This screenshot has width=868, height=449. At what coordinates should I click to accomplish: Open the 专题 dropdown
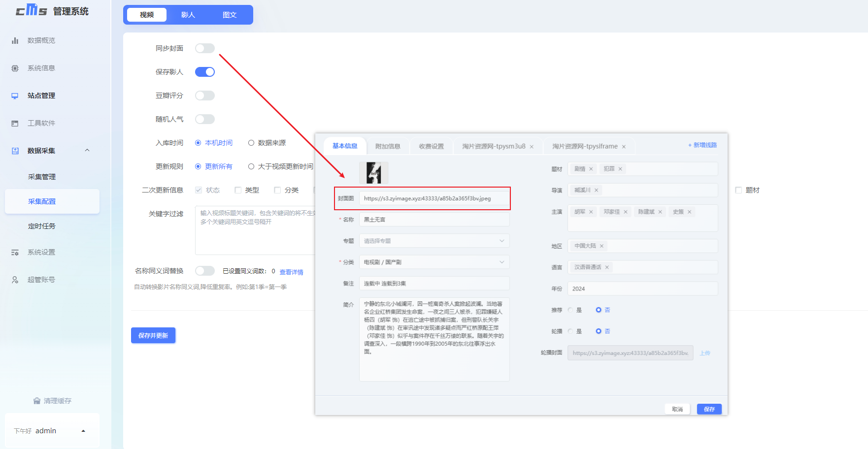(x=434, y=241)
